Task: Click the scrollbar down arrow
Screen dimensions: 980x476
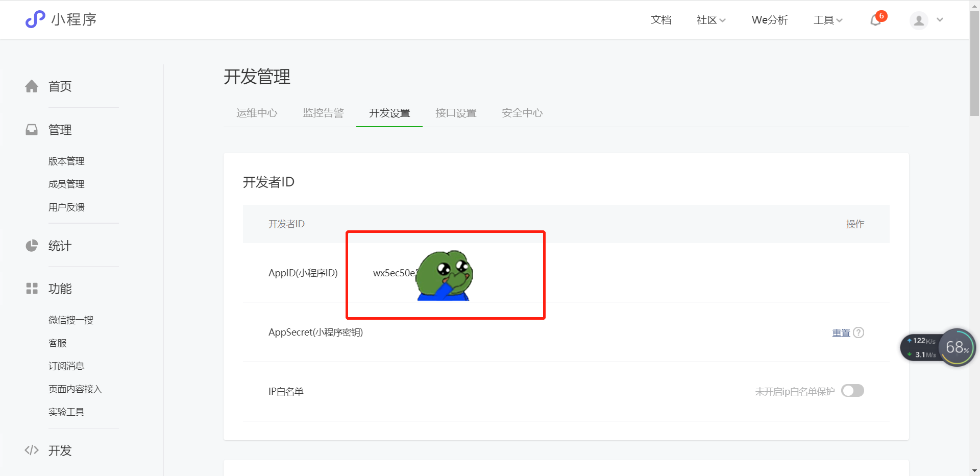Action: (x=974, y=470)
